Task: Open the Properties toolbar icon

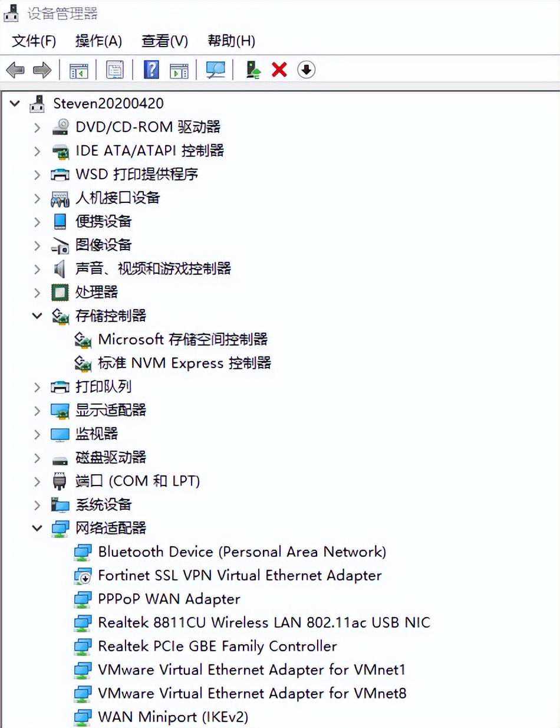Action: click(x=114, y=70)
